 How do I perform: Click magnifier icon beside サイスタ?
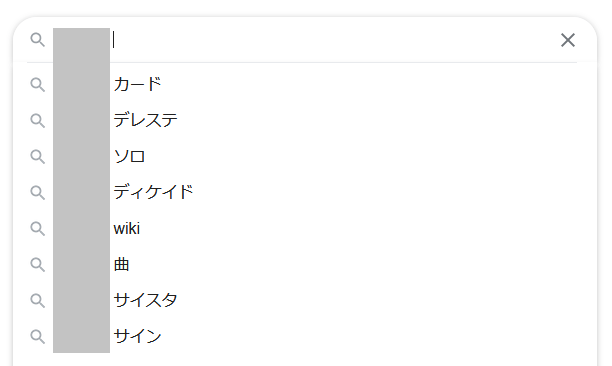(37, 300)
